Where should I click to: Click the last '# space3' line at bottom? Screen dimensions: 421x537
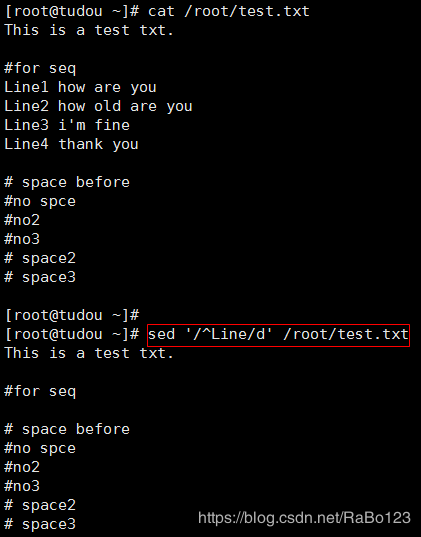coord(40,524)
